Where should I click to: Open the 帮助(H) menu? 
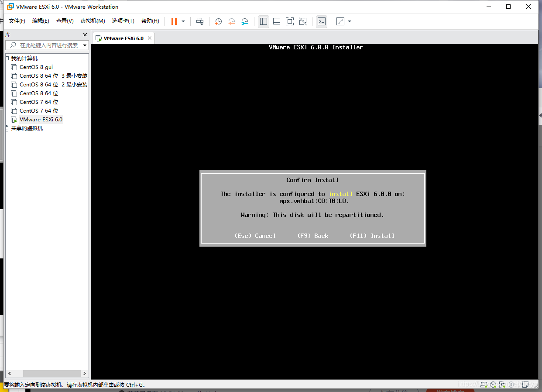[x=150, y=21]
